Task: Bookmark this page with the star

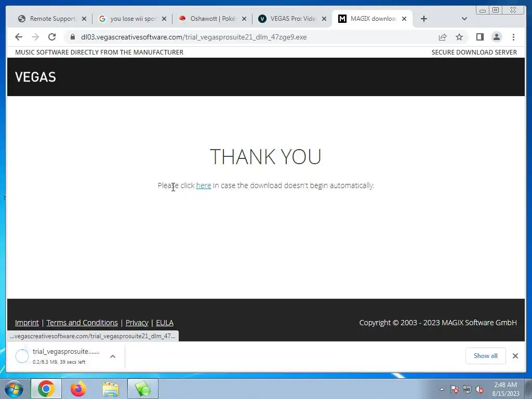Action: tap(459, 37)
